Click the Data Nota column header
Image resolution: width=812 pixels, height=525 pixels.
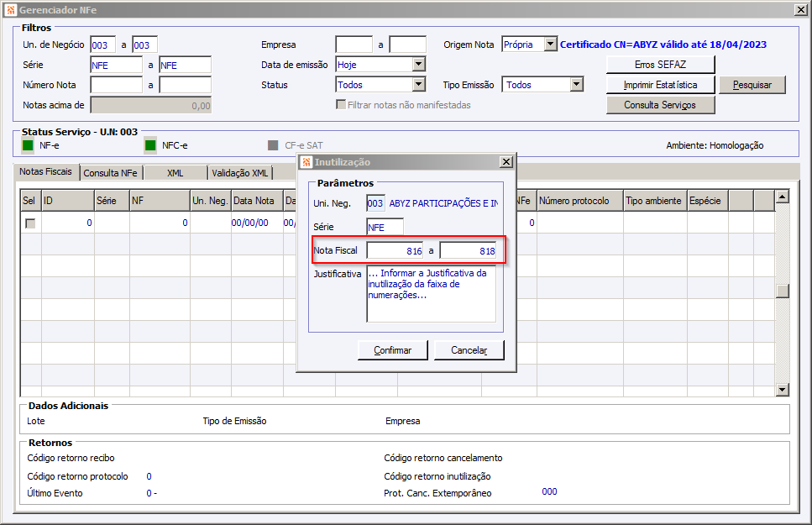[x=257, y=201]
